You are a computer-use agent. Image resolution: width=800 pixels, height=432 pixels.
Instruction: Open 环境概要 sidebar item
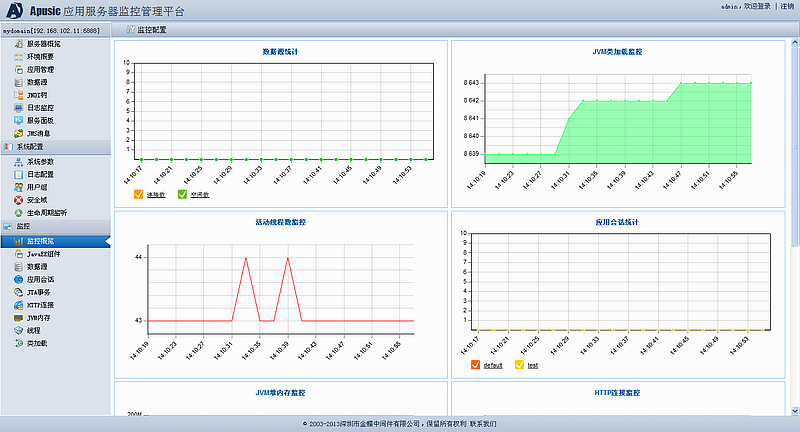(40, 57)
